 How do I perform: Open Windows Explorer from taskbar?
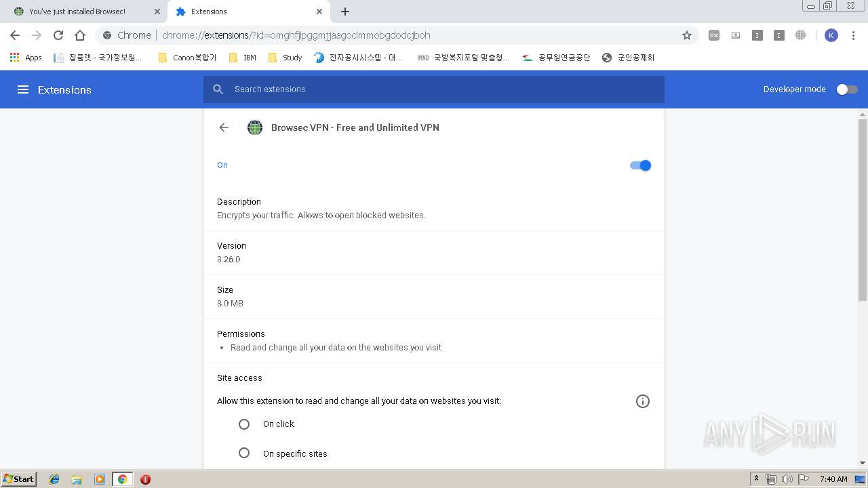click(x=77, y=479)
